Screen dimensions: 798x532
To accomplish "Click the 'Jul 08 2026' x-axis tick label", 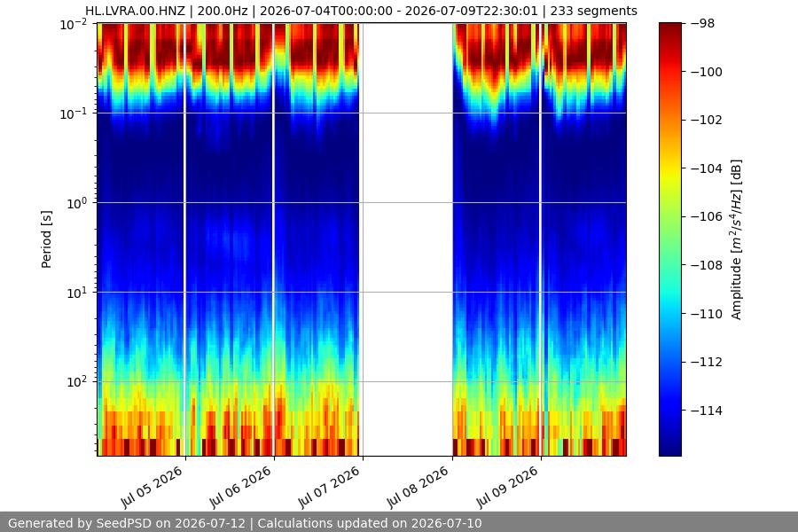I will (x=418, y=487).
